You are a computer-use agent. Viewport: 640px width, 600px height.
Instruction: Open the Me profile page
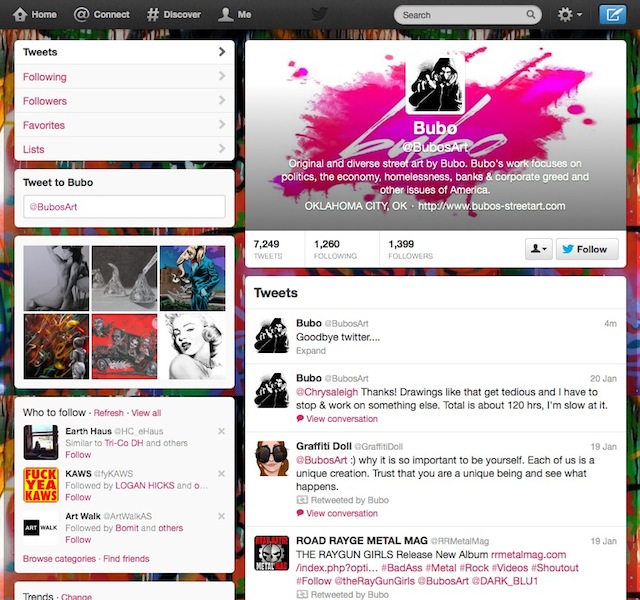235,15
